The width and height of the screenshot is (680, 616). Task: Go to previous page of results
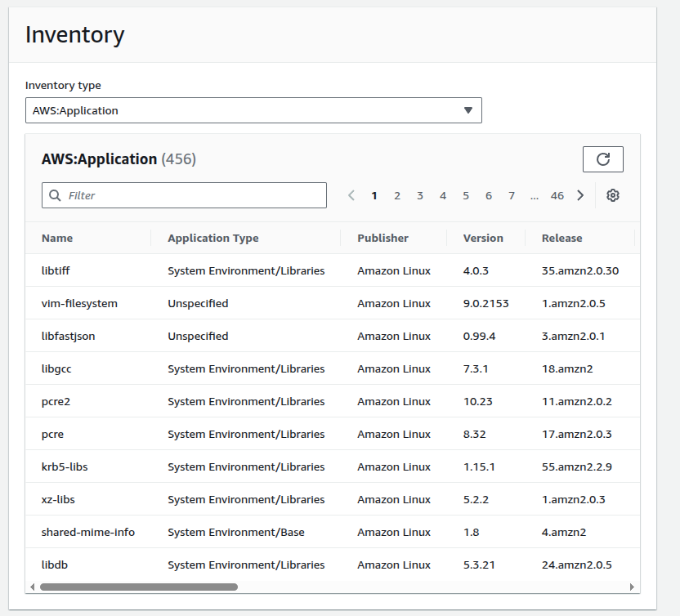(351, 195)
